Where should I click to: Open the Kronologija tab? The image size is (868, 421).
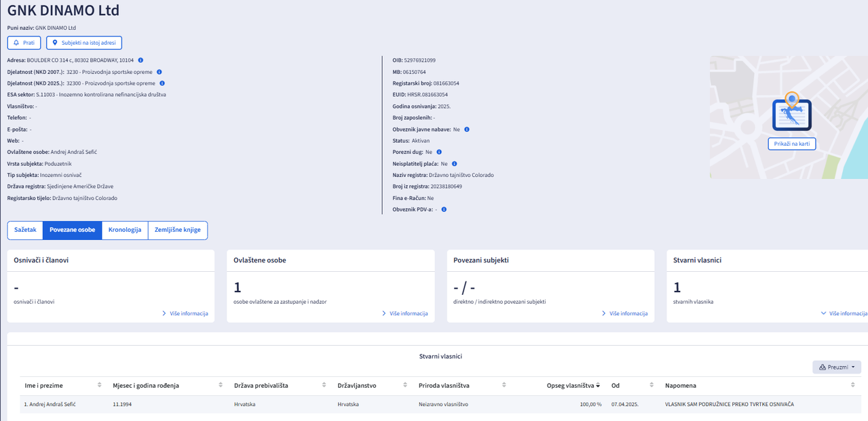pyautogui.click(x=125, y=230)
